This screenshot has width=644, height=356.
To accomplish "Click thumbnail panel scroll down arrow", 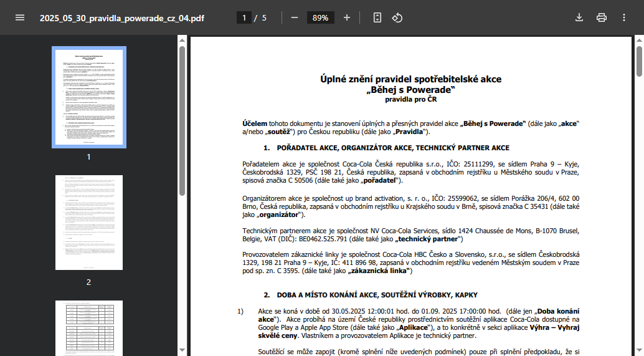I will point(182,350).
